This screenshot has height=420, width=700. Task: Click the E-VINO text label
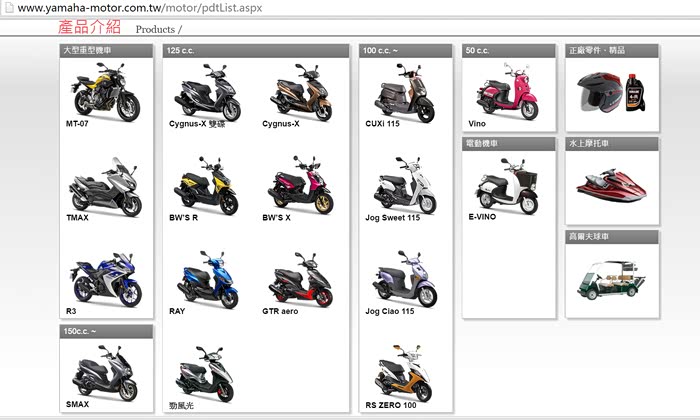[482, 216]
